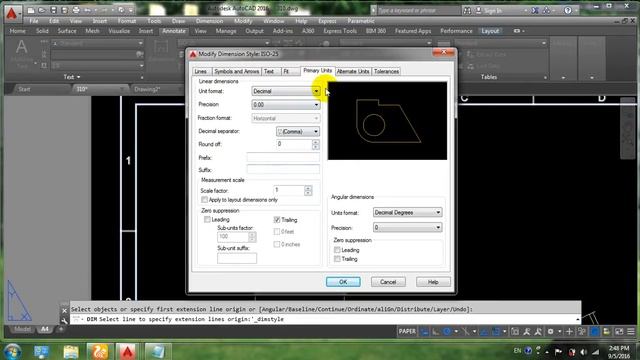
Task: Enable Apply to layout dimensions only checkbox
Action: [x=204, y=200]
